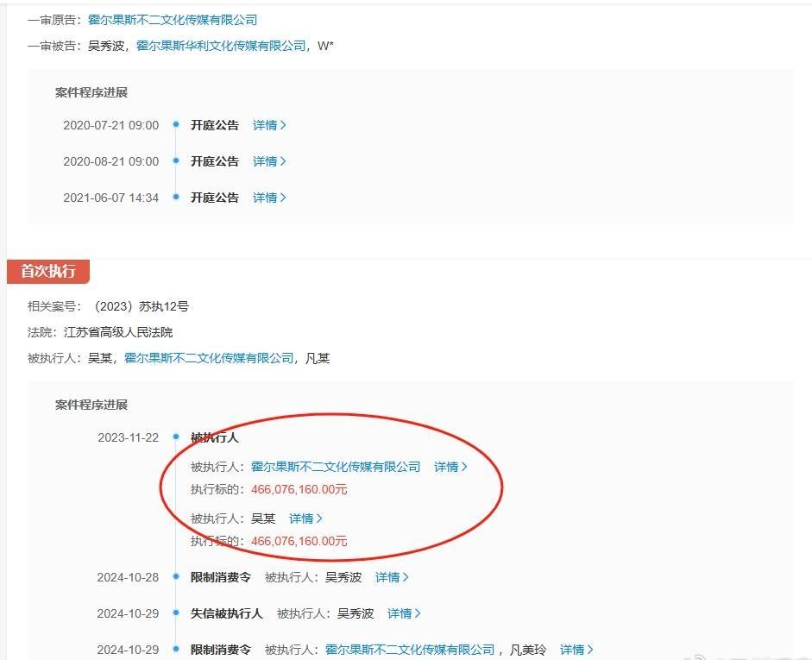This screenshot has height=660, width=812.
Task: Show 详情 for the 2024-10-28 限制消费令
Action: (392, 577)
